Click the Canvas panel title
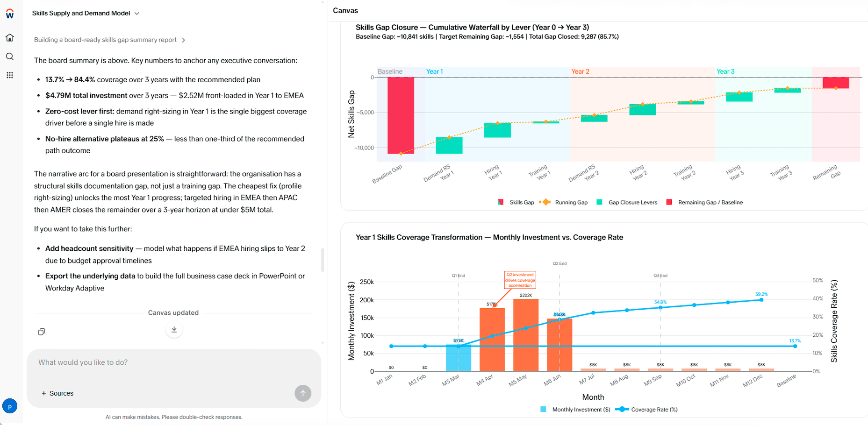Screen dimensions: 868x425 coord(345,10)
